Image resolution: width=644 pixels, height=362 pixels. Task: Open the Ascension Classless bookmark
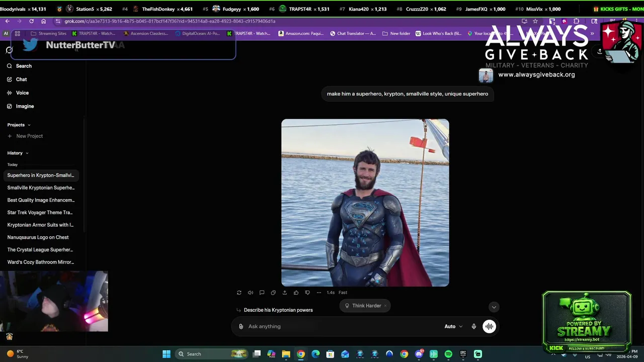tap(146, 34)
